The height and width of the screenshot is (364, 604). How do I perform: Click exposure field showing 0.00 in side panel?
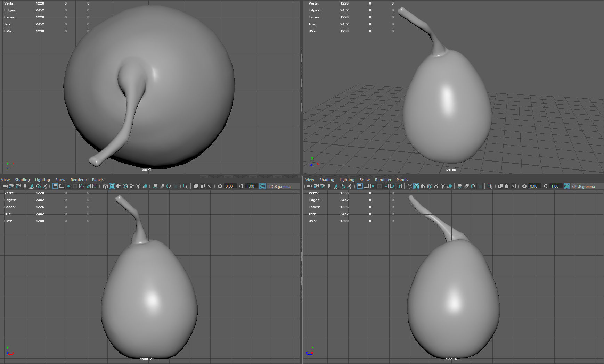pos(535,186)
